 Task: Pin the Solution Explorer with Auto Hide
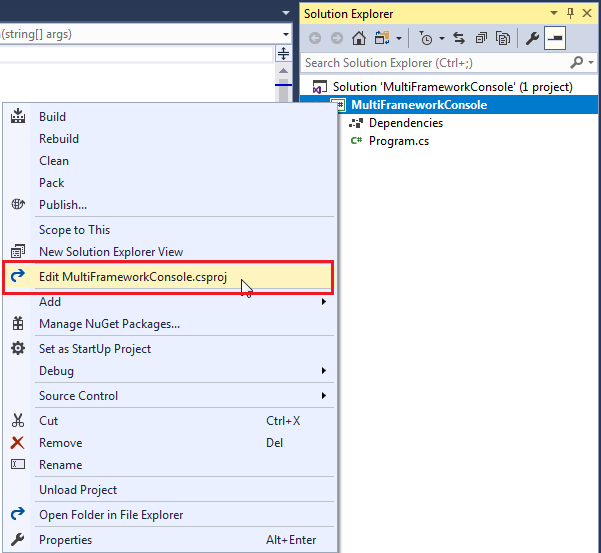pyautogui.click(x=571, y=14)
